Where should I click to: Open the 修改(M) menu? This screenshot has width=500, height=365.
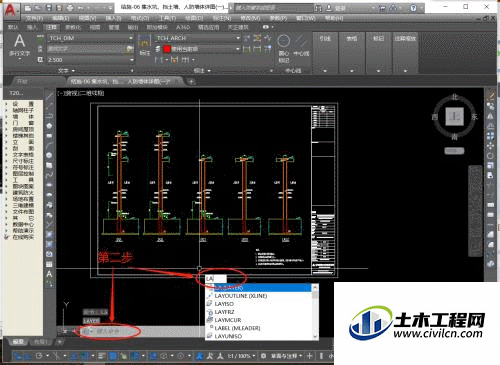point(250,18)
